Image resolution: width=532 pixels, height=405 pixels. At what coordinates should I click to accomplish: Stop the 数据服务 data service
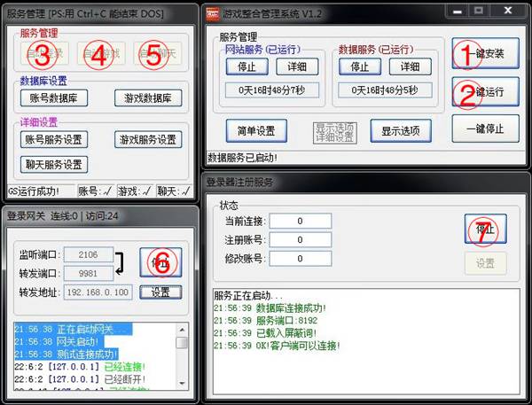(x=360, y=66)
